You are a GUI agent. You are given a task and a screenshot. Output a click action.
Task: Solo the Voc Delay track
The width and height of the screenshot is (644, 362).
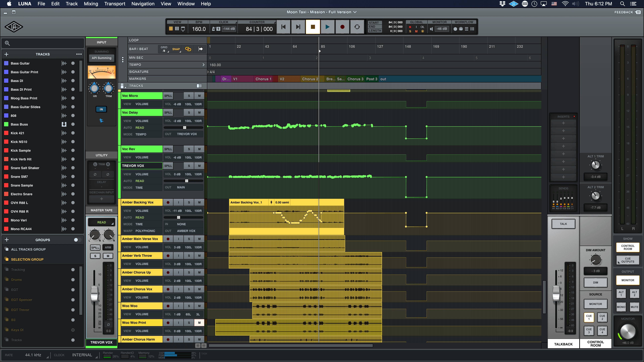tap(189, 112)
